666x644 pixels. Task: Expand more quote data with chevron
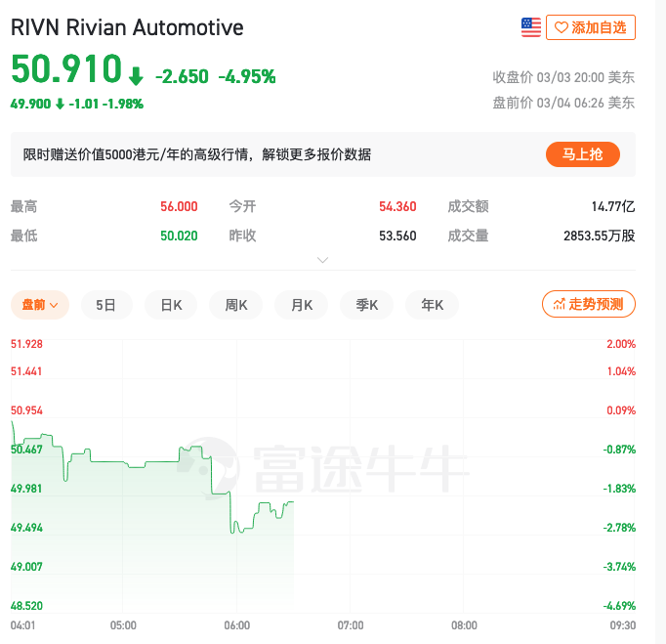(323, 260)
